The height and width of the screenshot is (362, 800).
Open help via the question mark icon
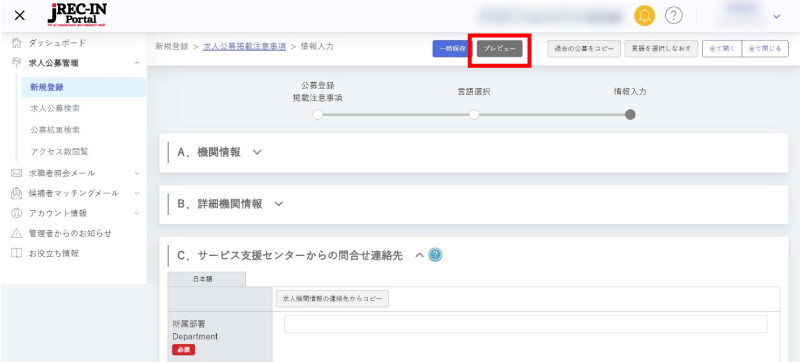point(674,16)
